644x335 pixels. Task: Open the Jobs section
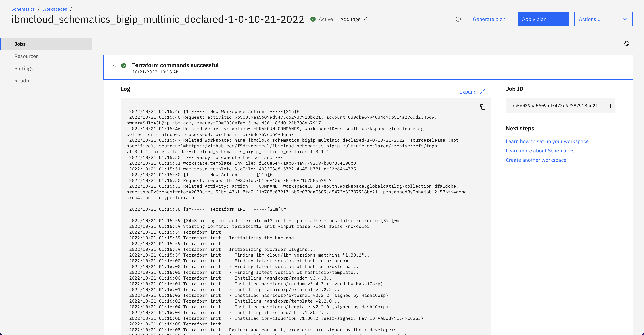point(20,44)
